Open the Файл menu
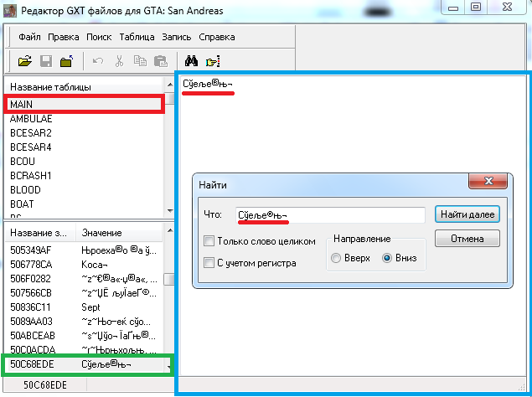This screenshot has width=532, height=397. pos(29,37)
